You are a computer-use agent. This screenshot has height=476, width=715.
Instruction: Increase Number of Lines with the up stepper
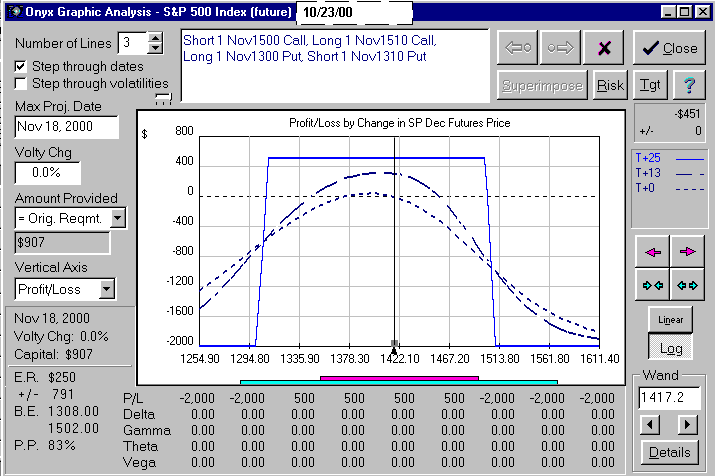click(155, 38)
